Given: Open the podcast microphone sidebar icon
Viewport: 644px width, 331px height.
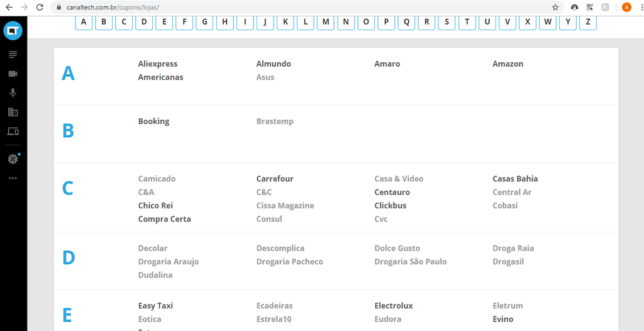Looking at the screenshot, I should (13, 93).
